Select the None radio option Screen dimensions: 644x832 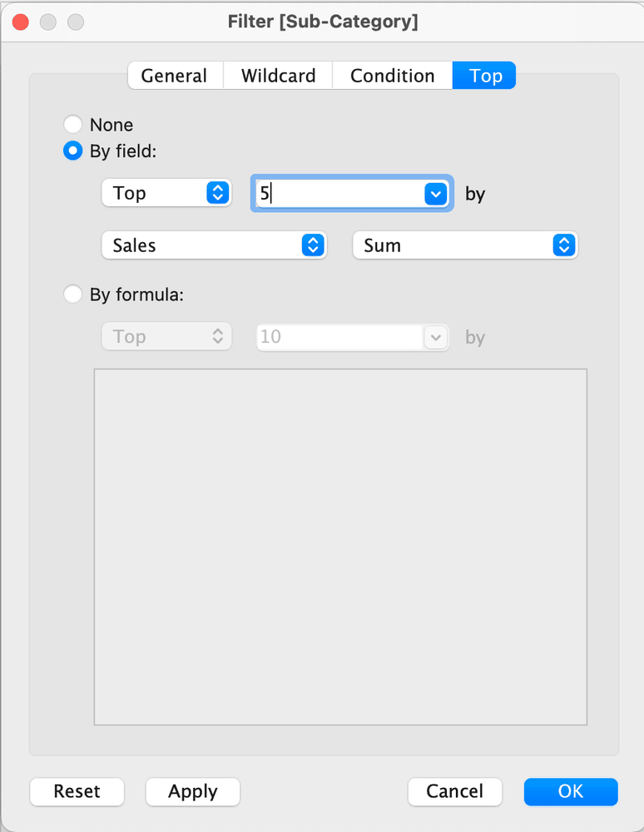tap(74, 125)
